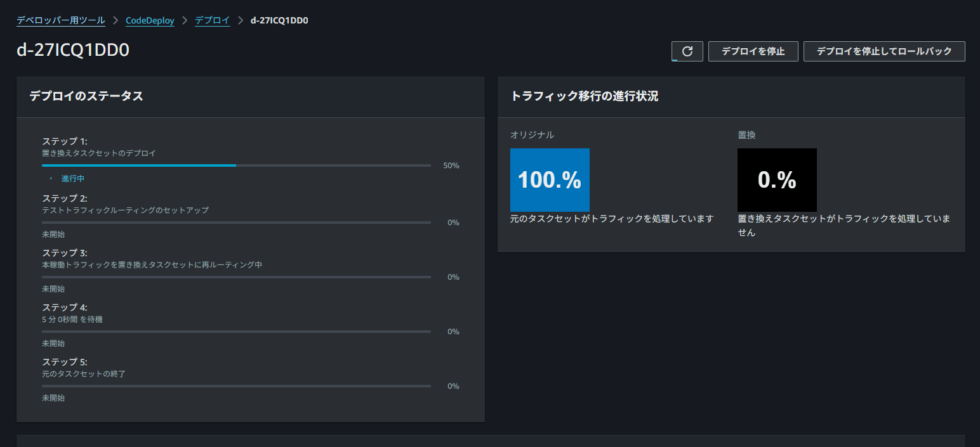The image size is (980, 447).
Task: Click the refresh icon button
Action: click(x=687, y=51)
